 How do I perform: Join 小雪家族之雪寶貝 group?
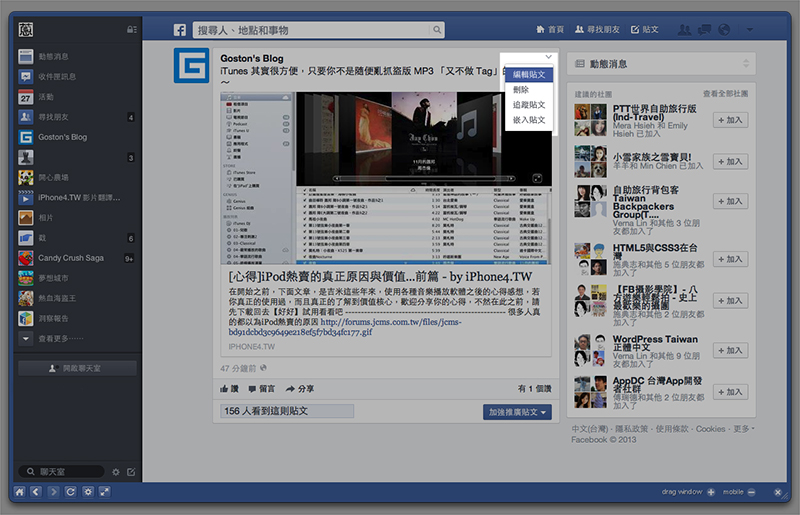coord(730,161)
